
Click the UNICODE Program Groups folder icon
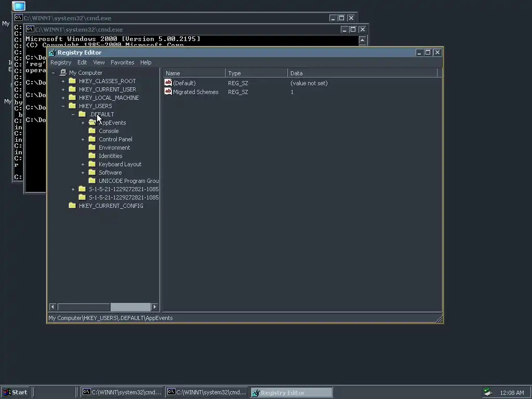click(92, 180)
